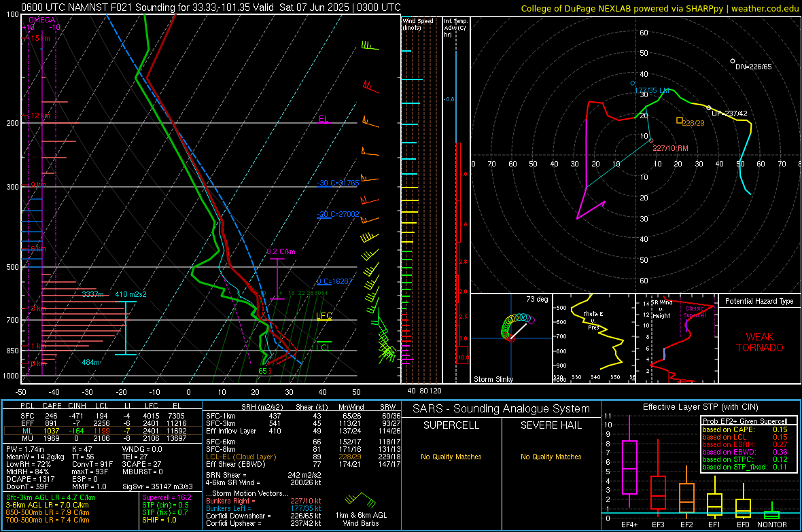802x532 pixels.
Task: Click the PW = 1.74in value
Action: point(25,449)
